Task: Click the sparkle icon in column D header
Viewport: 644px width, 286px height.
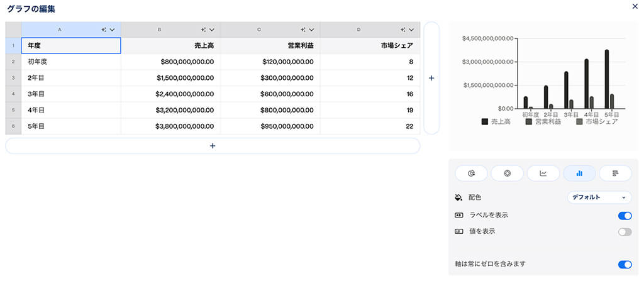Action: tap(403, 30)
